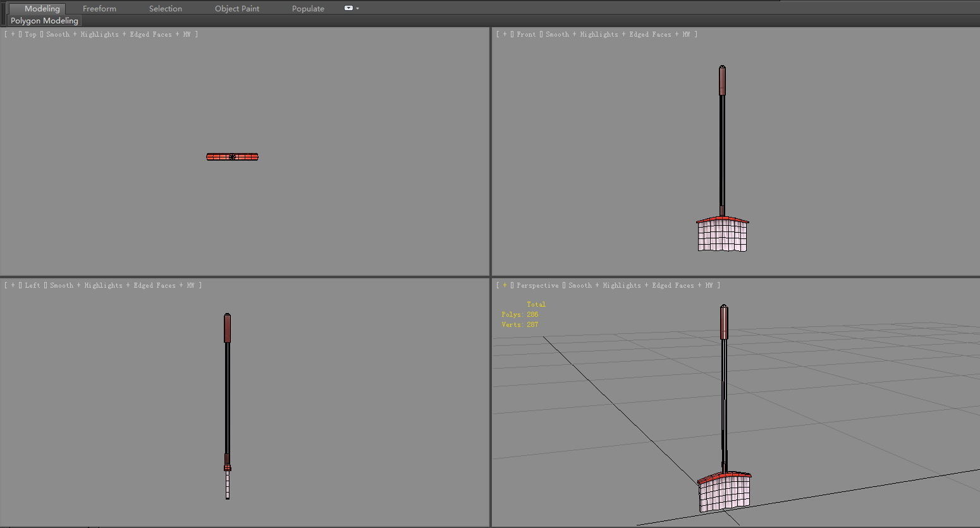Viewport: 980px width, 528px height.
Task: Click the Left viewport shading label menu
Action: (x=83, y=285)
